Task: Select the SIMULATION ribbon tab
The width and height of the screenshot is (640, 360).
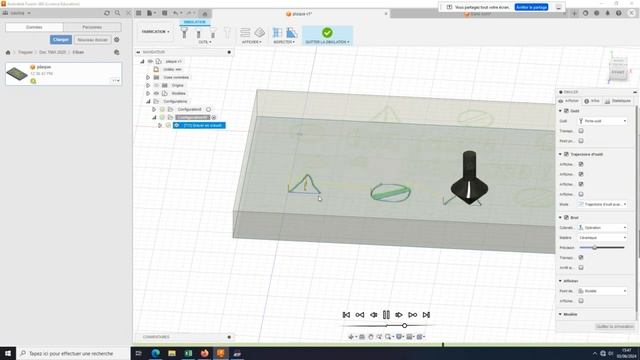Action: tap(195, 22)
